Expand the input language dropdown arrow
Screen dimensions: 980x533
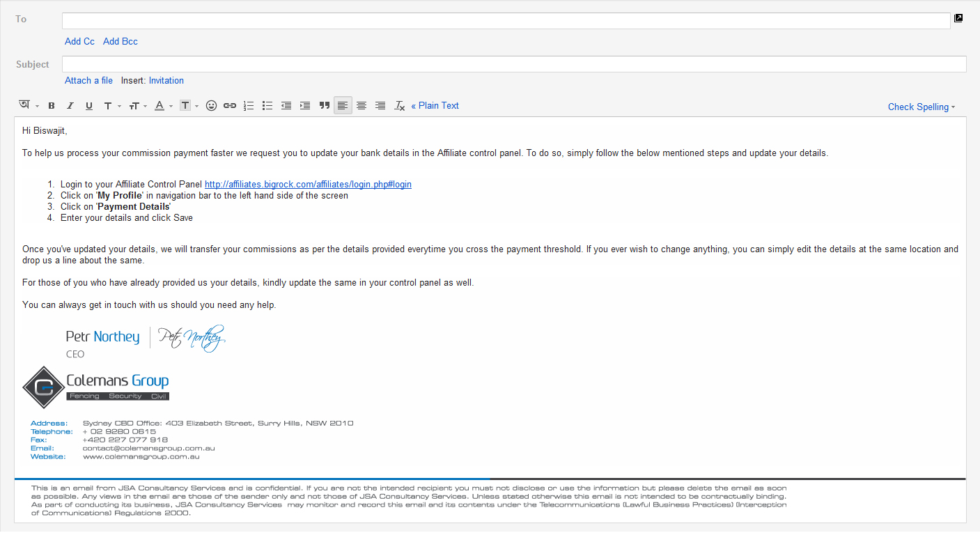coord(38,107)
